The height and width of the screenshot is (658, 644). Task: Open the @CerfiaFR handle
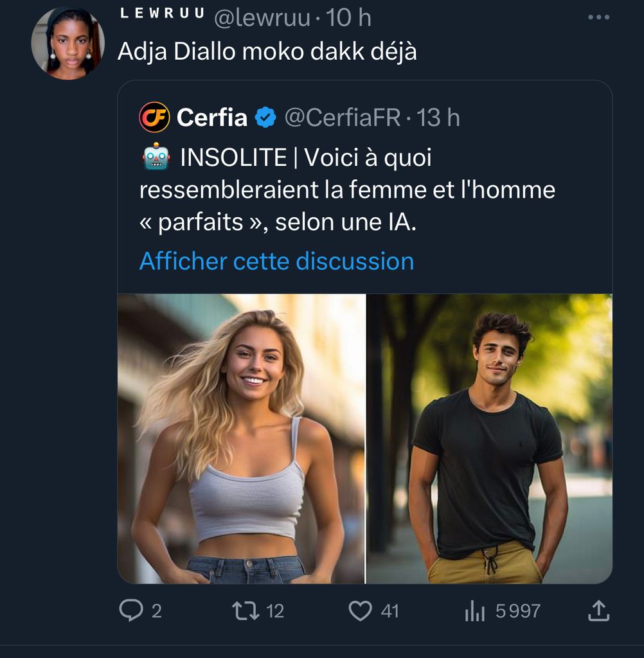point(343,118)
